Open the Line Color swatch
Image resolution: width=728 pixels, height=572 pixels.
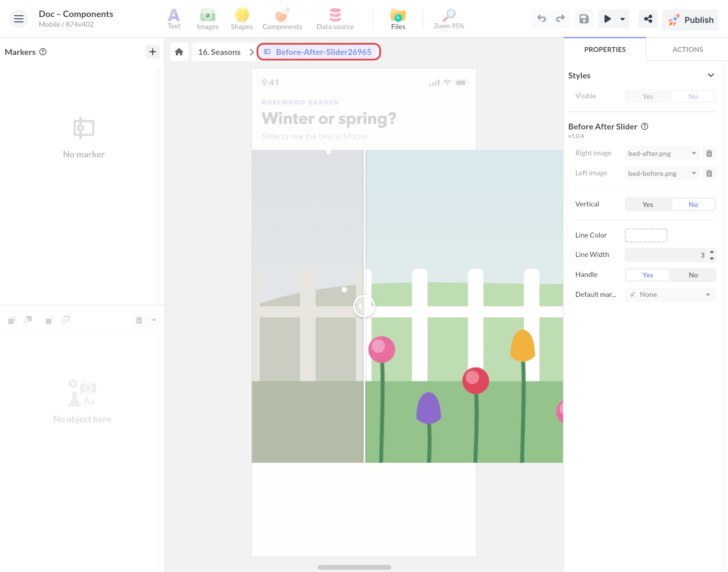click(x=646, y=235)
